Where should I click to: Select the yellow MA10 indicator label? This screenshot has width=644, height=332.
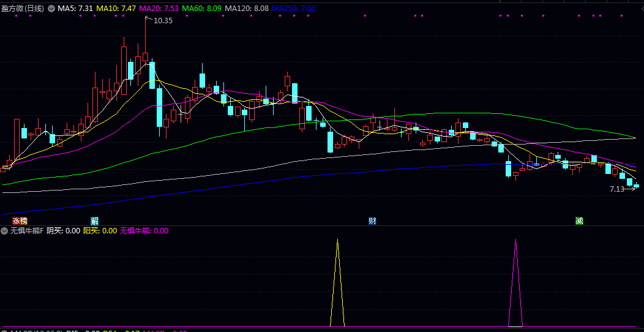coord(116,9)
